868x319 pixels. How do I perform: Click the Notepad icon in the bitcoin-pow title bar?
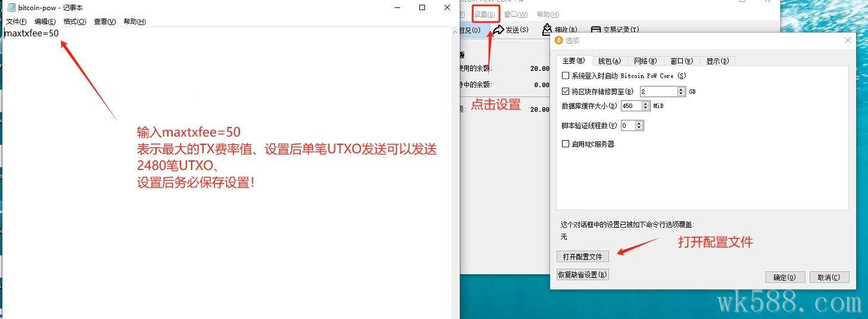(x=11, y=8)
